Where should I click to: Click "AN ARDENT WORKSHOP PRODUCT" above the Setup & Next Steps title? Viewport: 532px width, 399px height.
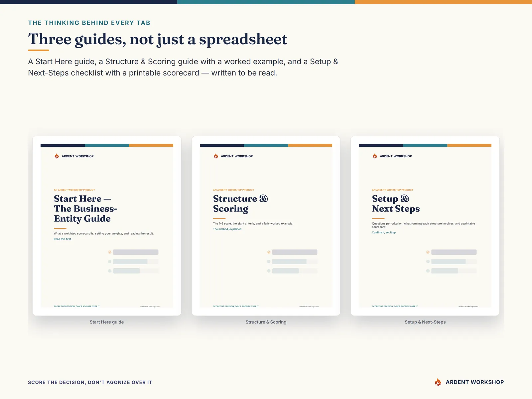[393, 190]
